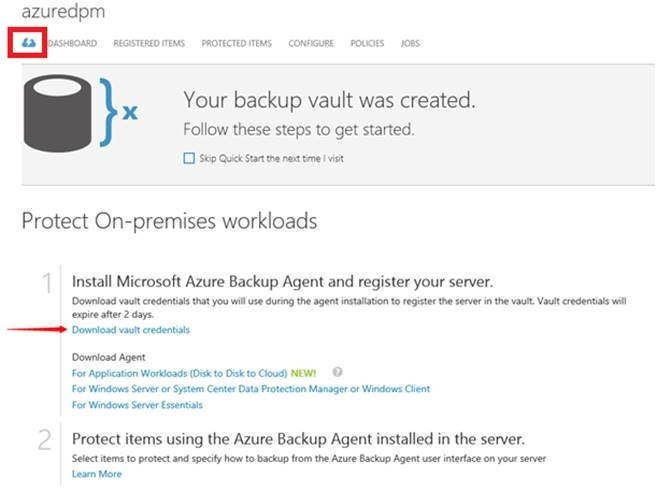
Task: Click the 'Skip Quick Start' label text
Action: coord(271,158)
